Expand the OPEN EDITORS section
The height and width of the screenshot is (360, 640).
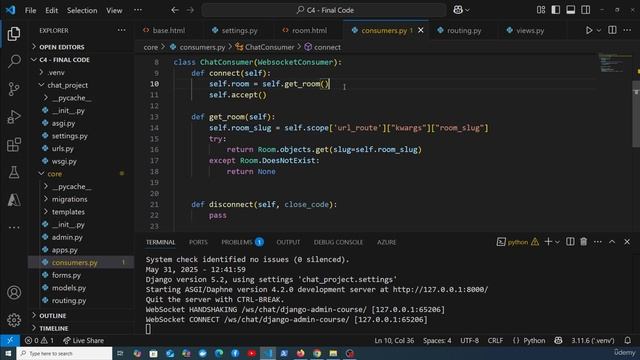click(x=61, y=47)
